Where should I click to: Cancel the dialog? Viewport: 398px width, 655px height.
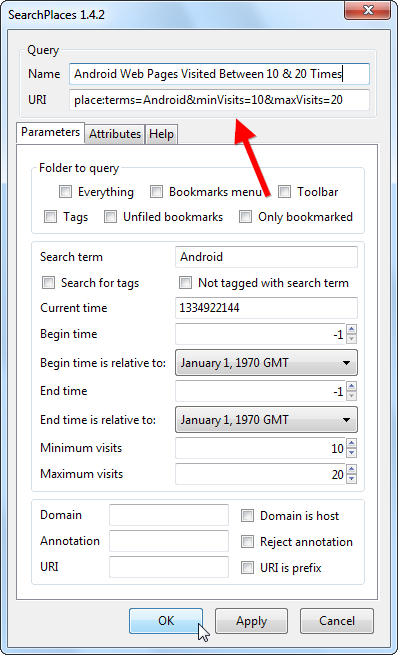[x=337, y=621]
